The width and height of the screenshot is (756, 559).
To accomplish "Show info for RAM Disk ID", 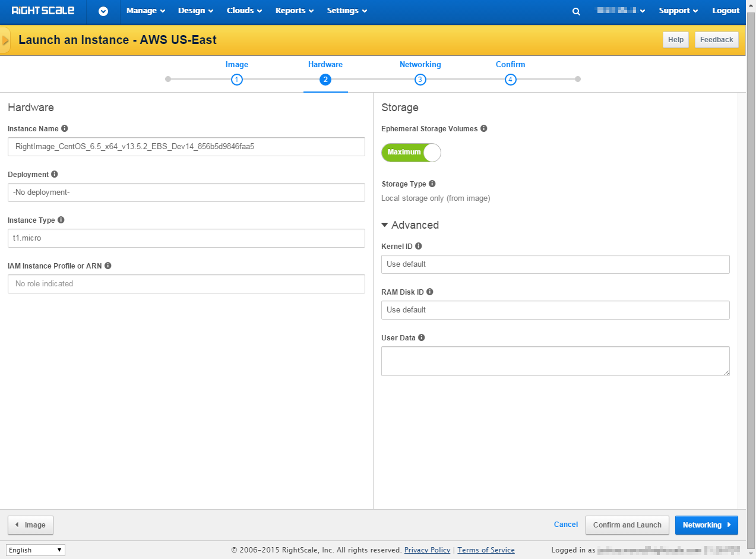I will (x=430, y=292).
